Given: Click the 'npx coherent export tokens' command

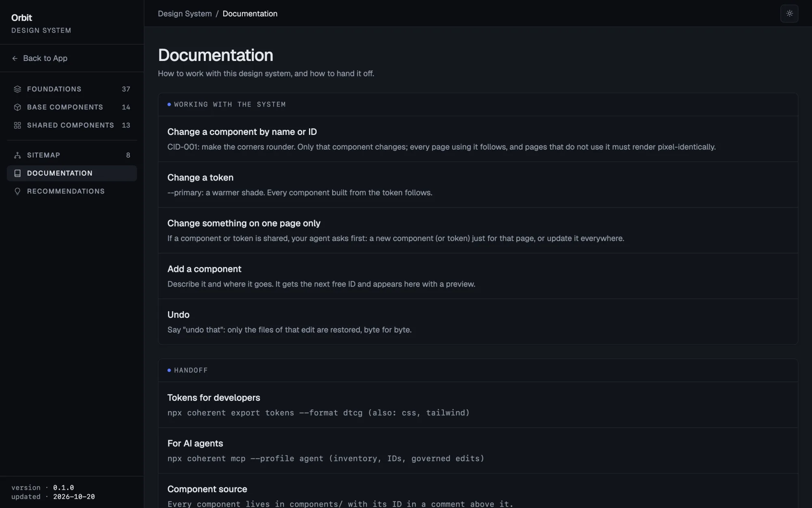Looking at the screenshot, I should coord(318,413).
